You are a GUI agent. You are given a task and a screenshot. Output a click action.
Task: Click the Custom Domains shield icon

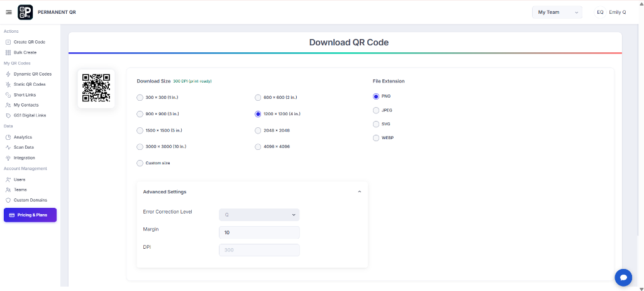pos(8,200)
